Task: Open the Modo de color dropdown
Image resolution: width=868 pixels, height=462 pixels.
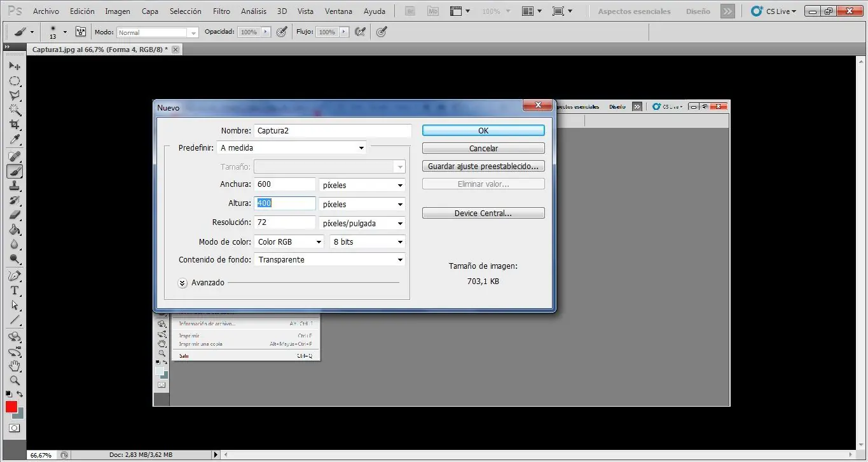Action: [289, 241]
